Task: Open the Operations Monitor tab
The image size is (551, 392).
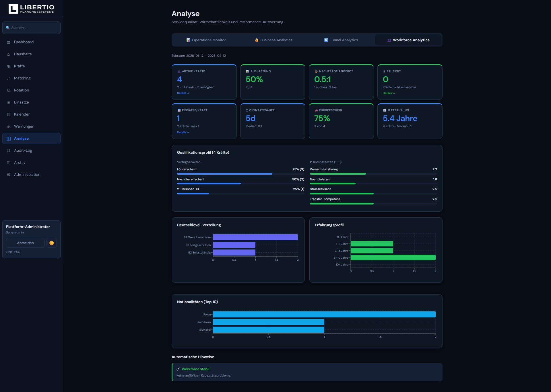Action: coord(206,40)
